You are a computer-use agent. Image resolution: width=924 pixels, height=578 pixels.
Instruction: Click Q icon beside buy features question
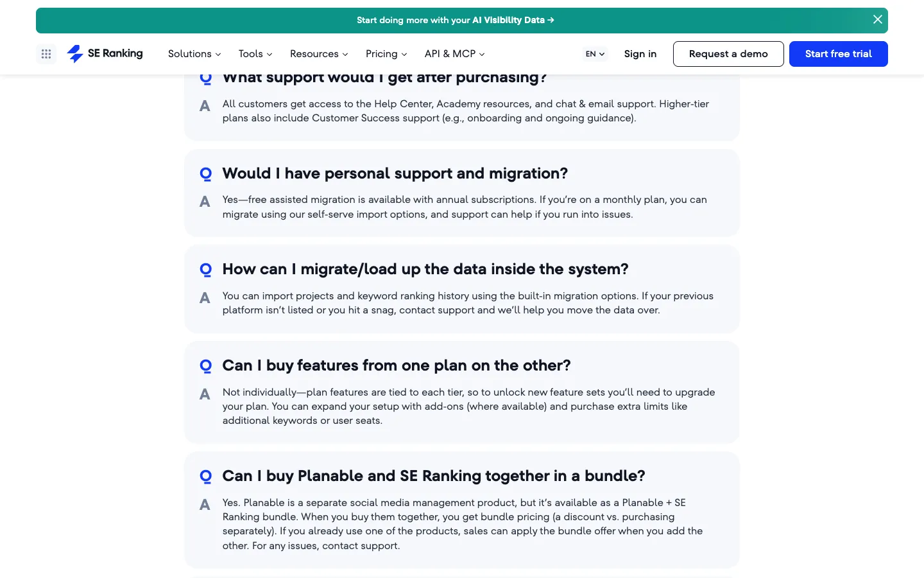click(206, 366)
